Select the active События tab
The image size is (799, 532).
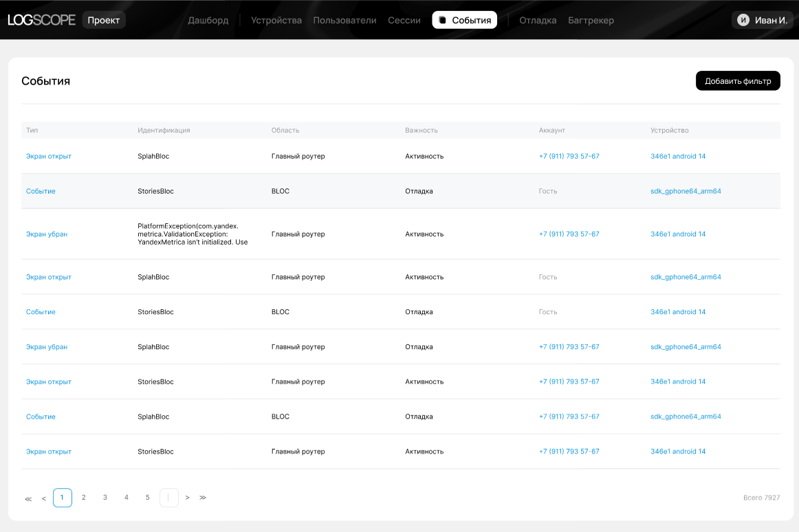coord(464,20)
